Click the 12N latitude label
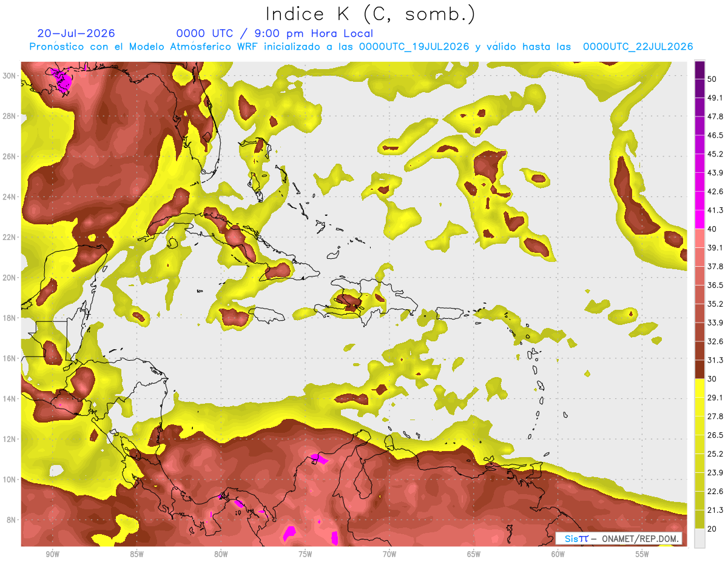Viewport: 728px width, 562px height. click(x=9, y=439)
